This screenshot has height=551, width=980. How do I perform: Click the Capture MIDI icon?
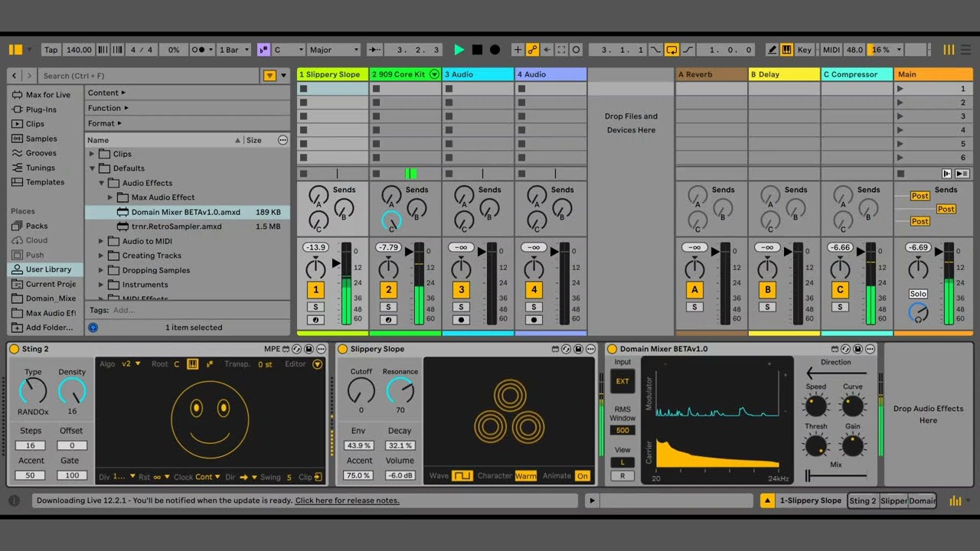point(561,50)
